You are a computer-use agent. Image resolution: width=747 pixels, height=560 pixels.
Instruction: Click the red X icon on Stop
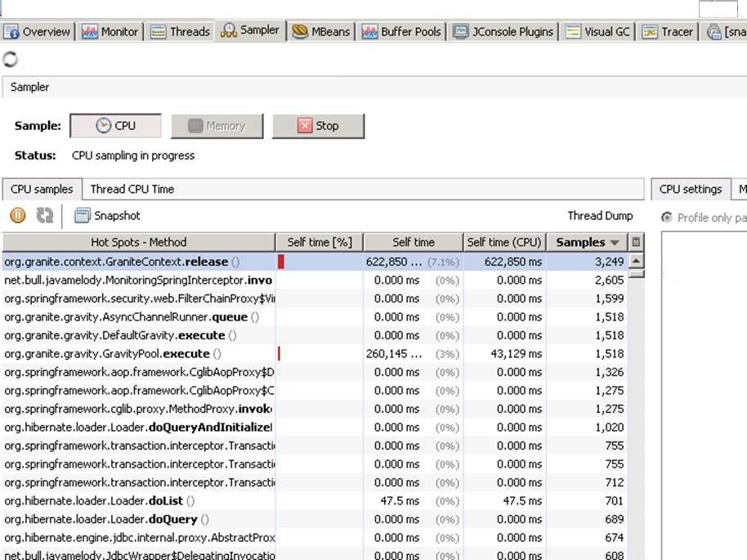tap(304, 126)
